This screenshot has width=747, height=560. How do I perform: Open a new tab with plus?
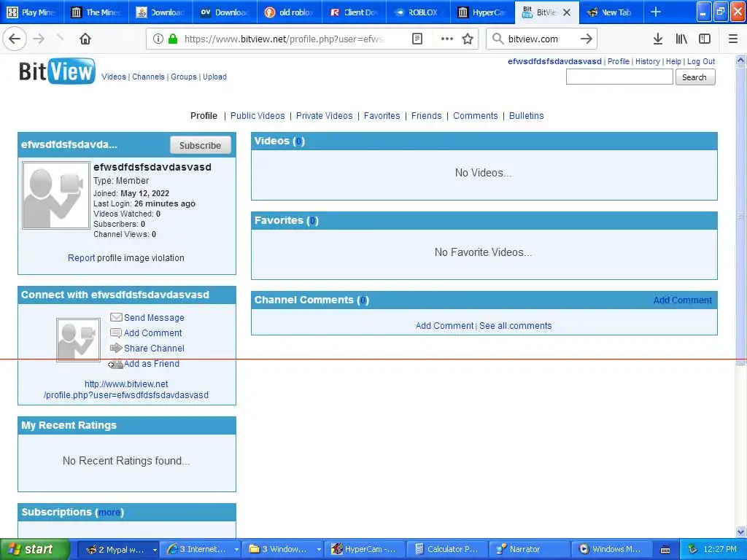[x=656, y=12]
